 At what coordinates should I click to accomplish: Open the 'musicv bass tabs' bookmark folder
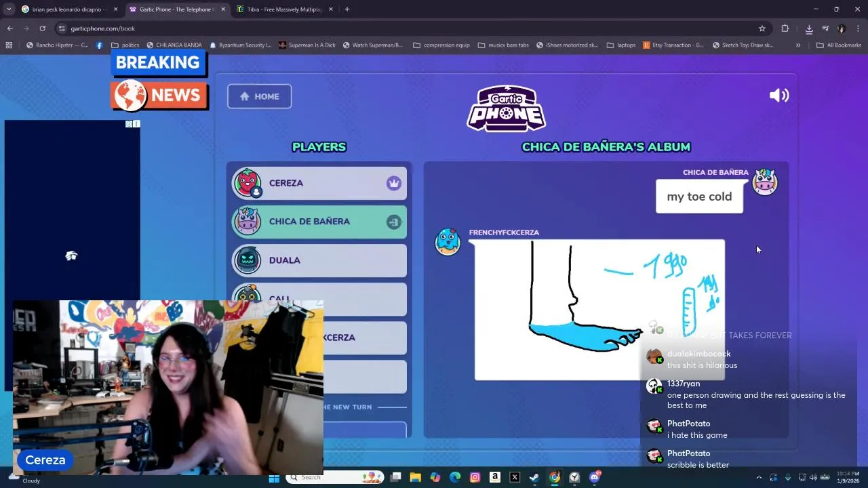tap(503, 45)
